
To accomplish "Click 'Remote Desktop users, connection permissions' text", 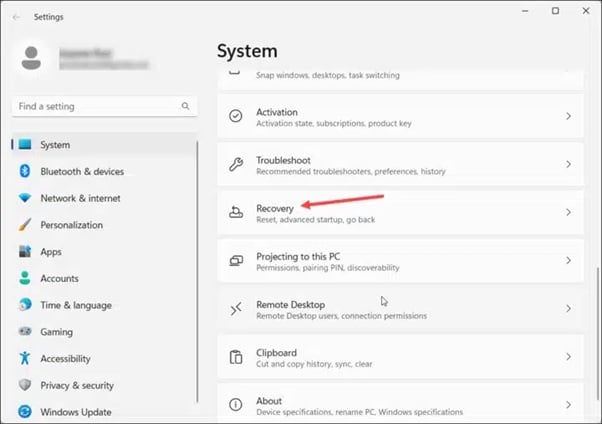I will click(341, 316).
